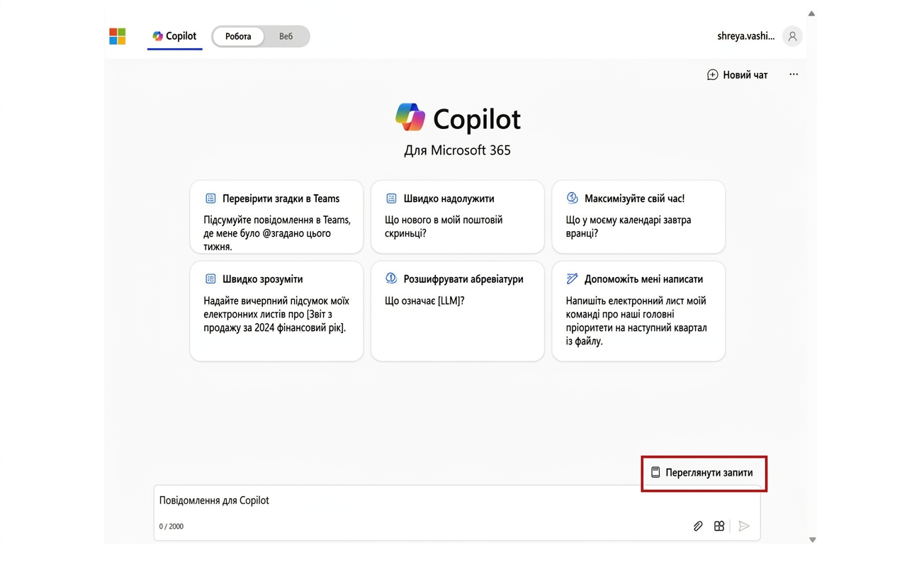Attach a file using the paperclip icon

coord(698,526)
